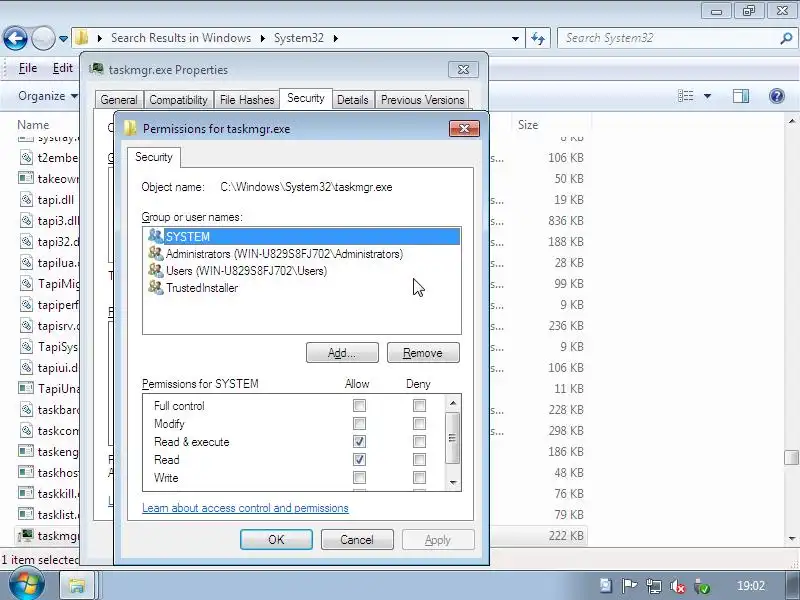
Task: Check Allow for Full control
Action: coord(359,406)
